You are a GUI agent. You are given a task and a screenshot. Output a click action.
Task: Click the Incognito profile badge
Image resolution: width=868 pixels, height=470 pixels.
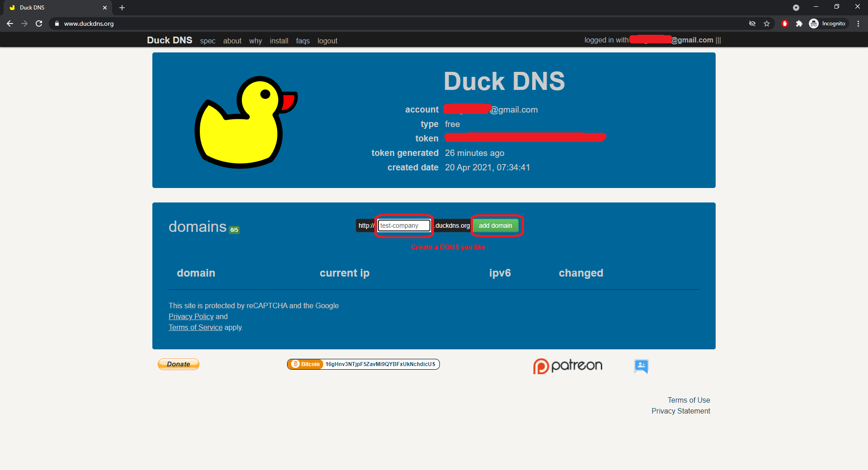pos(828,23)
